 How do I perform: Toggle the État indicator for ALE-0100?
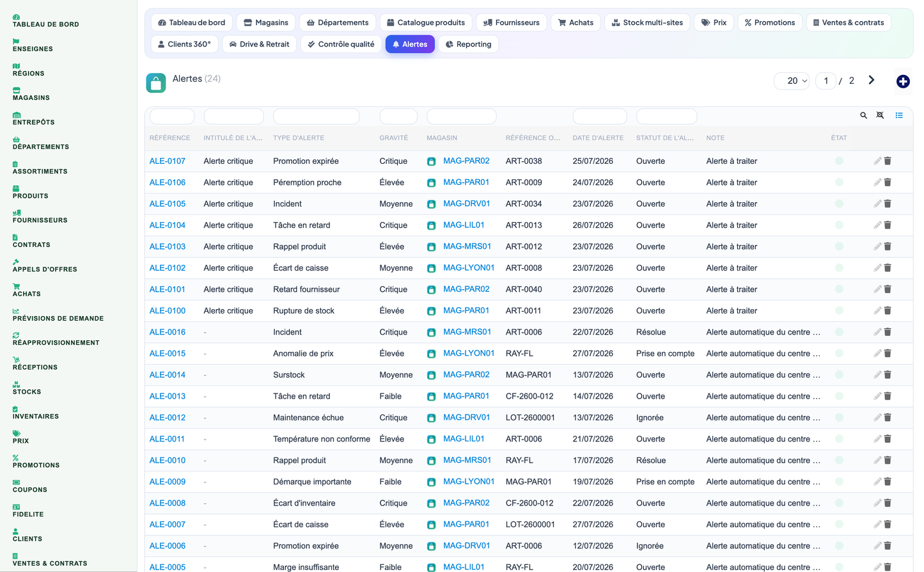[x=839, y=311]
